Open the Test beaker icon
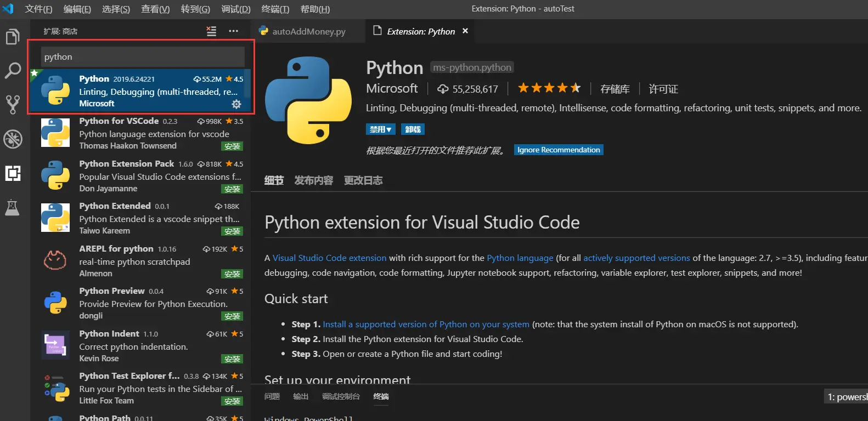Image resolution: width=868 pixels, height=421 pixels. [x=13, y=207]
